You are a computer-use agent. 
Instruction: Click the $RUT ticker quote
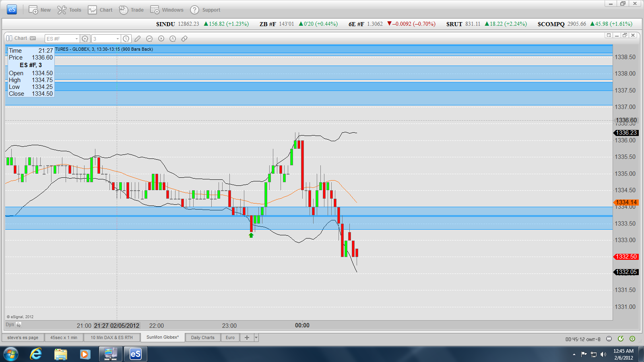click(486, 24)
